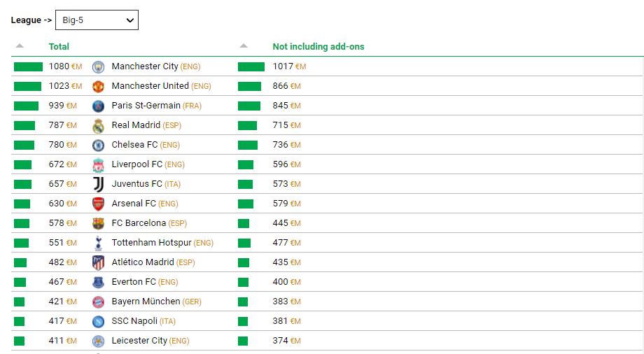Click the Real Madrid crest
644x354 pixels.
point(98,126)
